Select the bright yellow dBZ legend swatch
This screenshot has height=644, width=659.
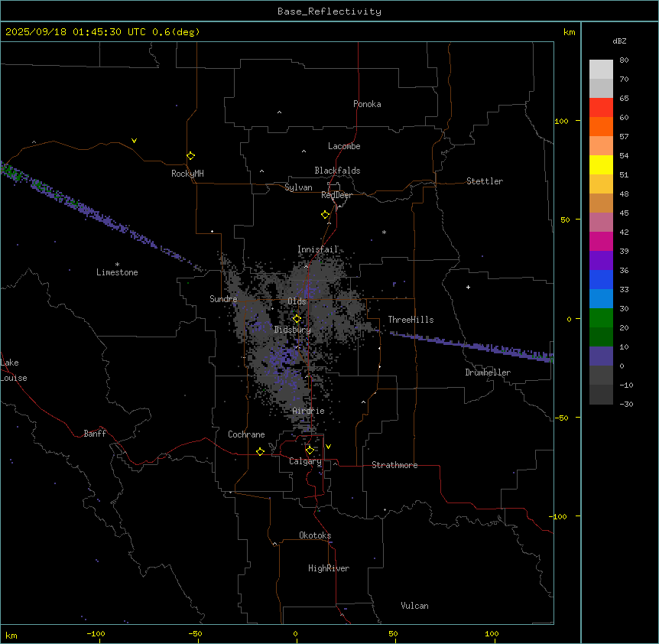(x=601, y=164)
